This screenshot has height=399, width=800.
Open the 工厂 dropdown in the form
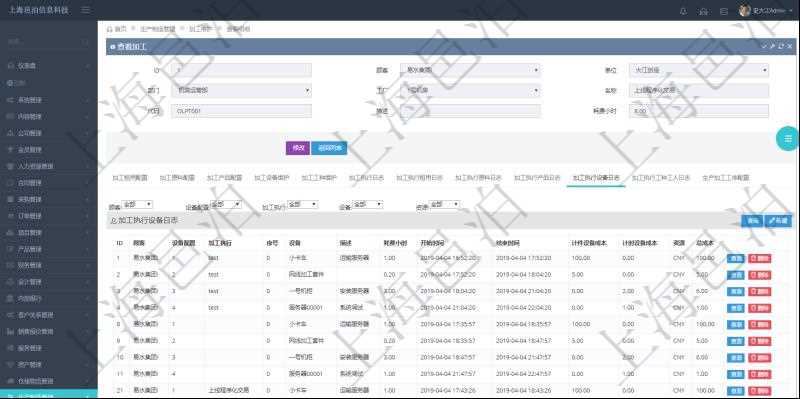[x=469, y=91]
